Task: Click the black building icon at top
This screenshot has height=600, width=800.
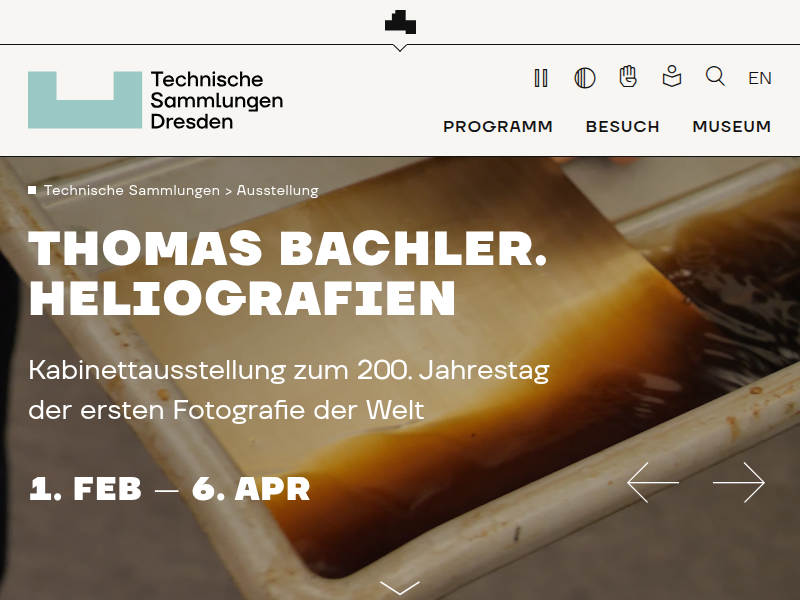Action: click(x=400, y=22)
